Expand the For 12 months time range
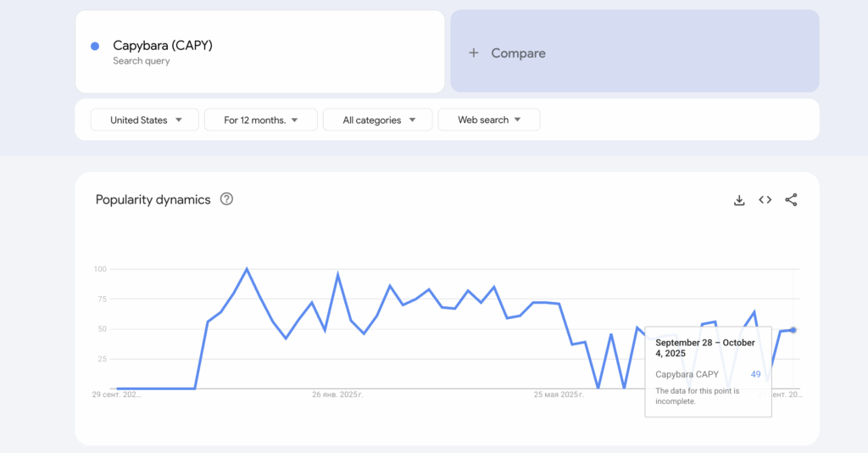This screenshot has width=868, height=453. (260, 120)
